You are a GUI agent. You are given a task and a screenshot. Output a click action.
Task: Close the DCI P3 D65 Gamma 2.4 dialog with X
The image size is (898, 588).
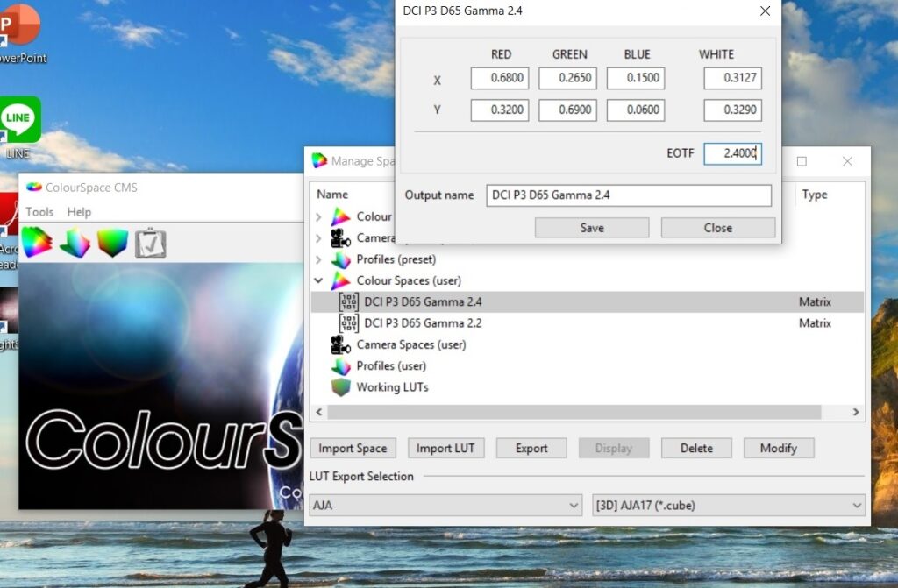coord(765,11)
